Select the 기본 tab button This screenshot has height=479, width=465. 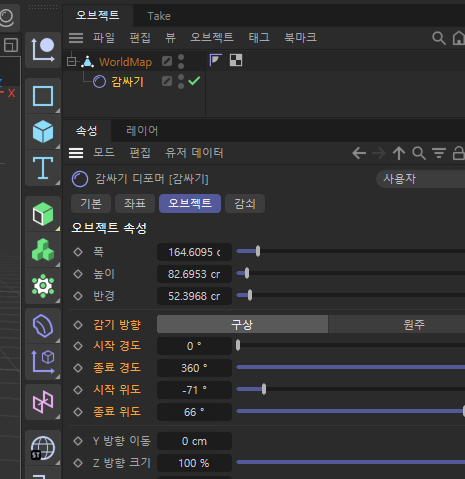coord(91,203)
